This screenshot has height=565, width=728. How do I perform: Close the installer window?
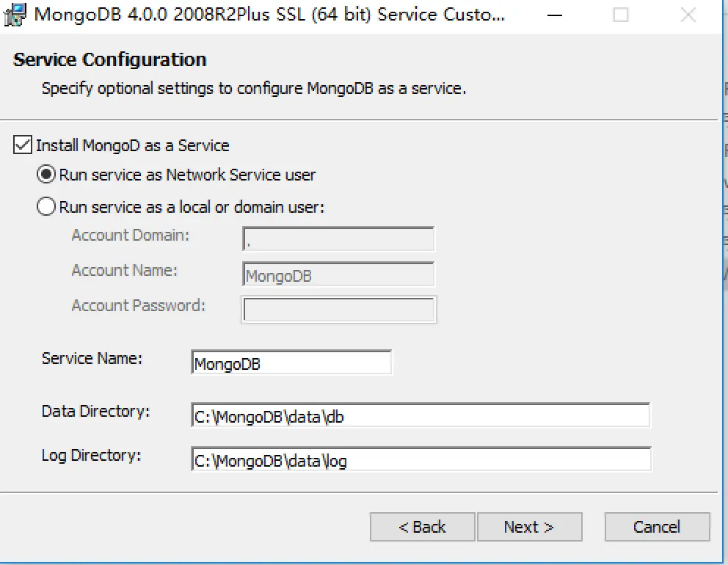pyautogui.click(x=688, y=15)
